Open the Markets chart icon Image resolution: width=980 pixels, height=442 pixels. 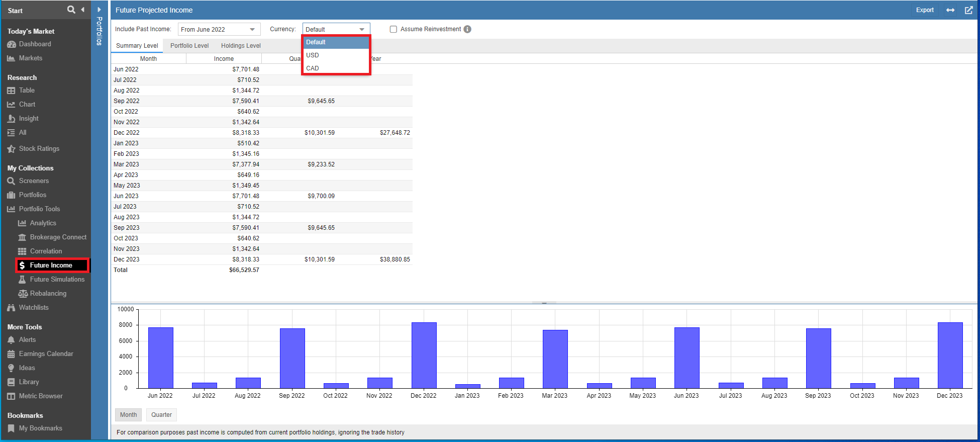click(11, 58)
